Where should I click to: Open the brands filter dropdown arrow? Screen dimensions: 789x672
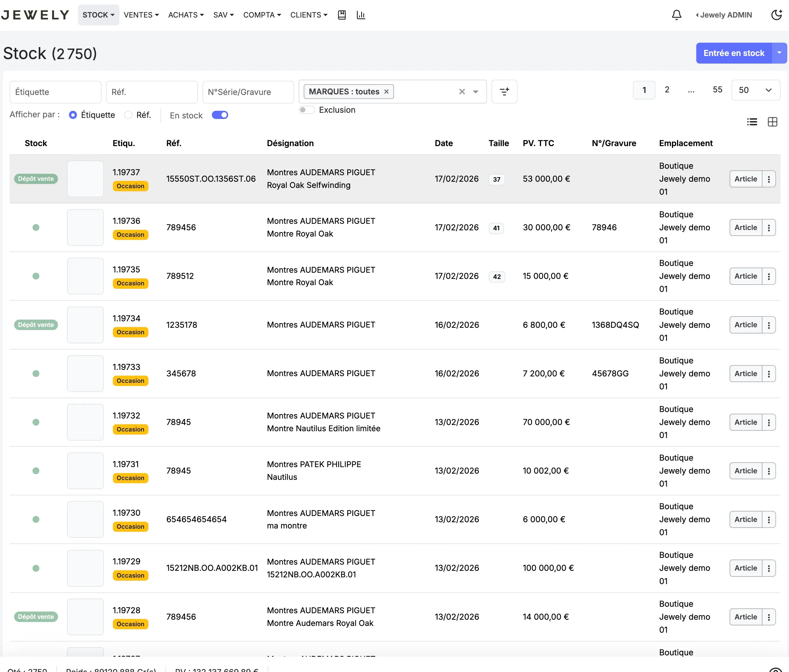[476, 92]
